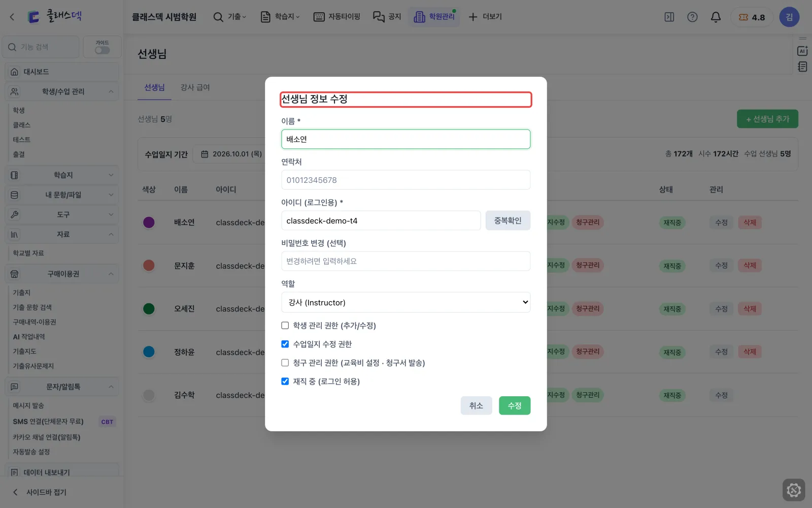Image resolution: width=812 pixels, height=508 pixels.
Task: Select the 선생님 tab
Action: (154, 87)
